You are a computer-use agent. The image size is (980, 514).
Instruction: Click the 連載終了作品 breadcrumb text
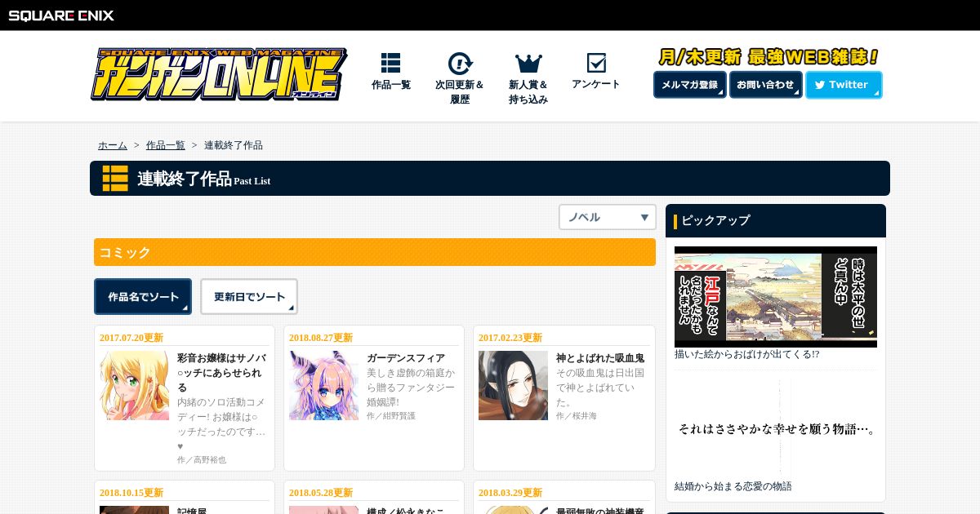pyautogui.click(x=234, y=145)
